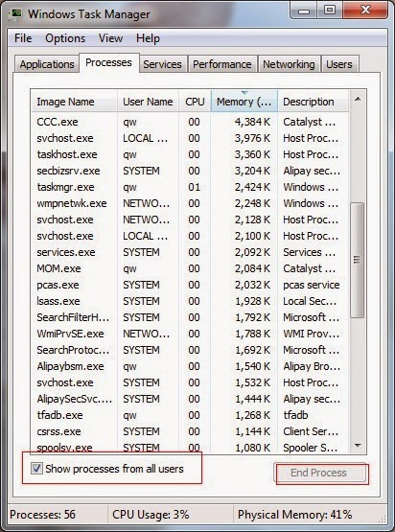Click the End Process button
This screenshot has width=395, height=532.
click(319, 473)
